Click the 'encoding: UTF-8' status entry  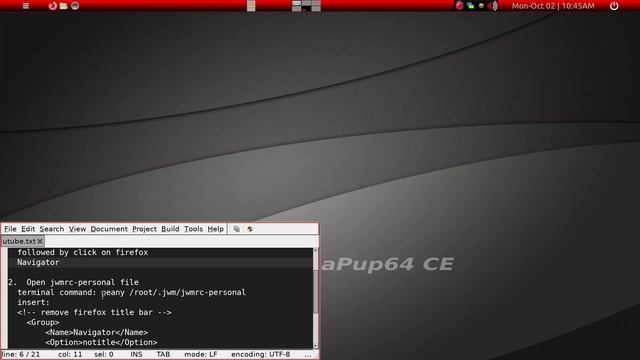pos(260,354)
